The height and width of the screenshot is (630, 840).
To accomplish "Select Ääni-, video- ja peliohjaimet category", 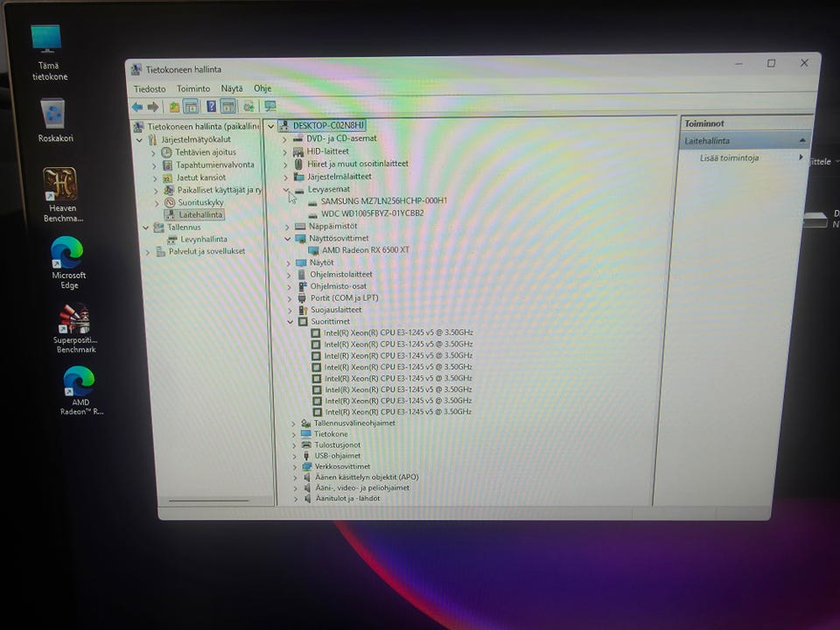I will (x=362, y=487).
